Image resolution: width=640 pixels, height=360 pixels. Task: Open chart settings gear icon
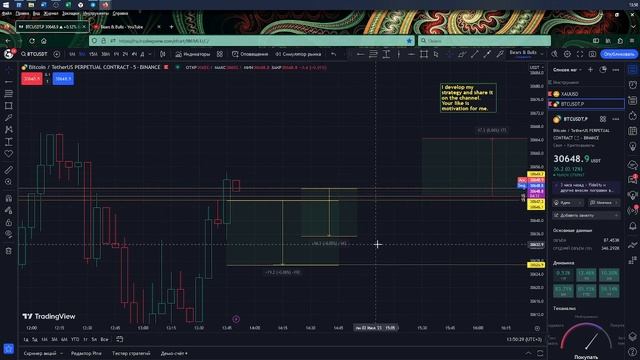click(x=567, y=54)
